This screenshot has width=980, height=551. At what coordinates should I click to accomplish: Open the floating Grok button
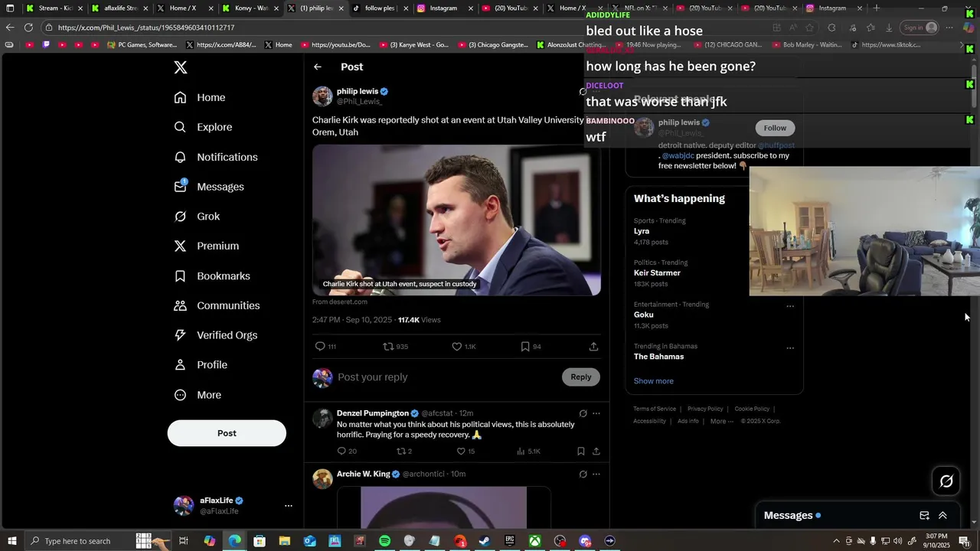(946, 481)
